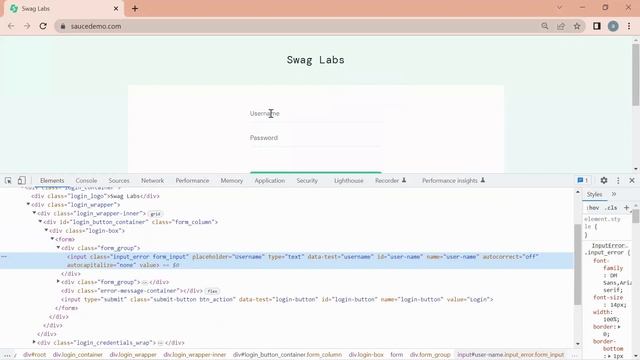
Task: Click the Username input field
Action: (x=316, y=113)
